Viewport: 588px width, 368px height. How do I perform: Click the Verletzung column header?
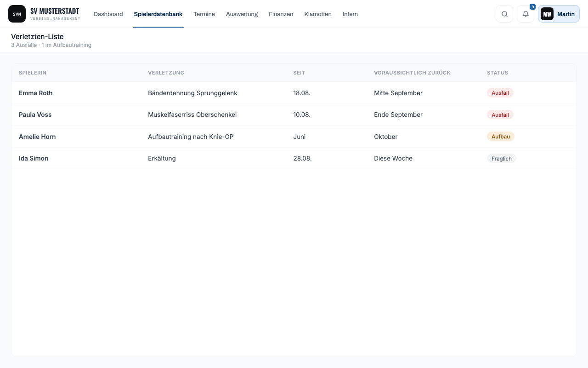point(166,73)
